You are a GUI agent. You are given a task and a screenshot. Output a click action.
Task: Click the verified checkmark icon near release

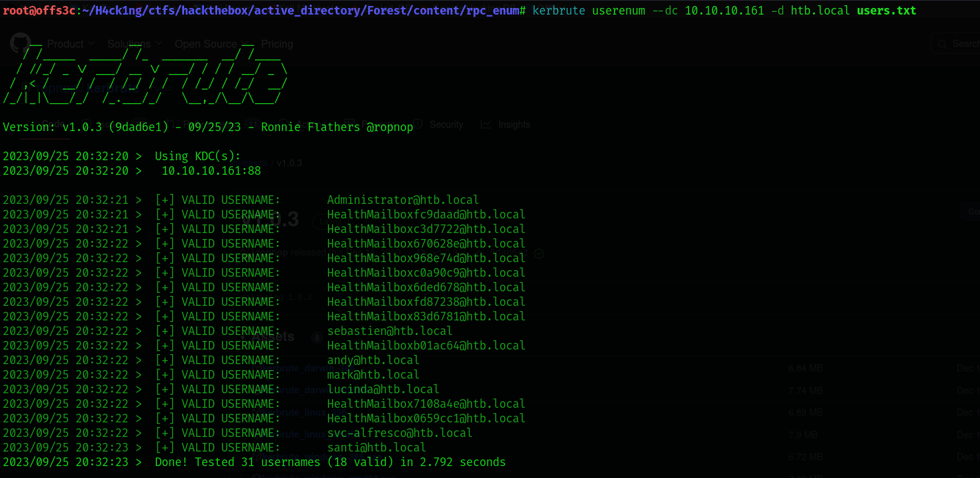click(x=539, y=253)
